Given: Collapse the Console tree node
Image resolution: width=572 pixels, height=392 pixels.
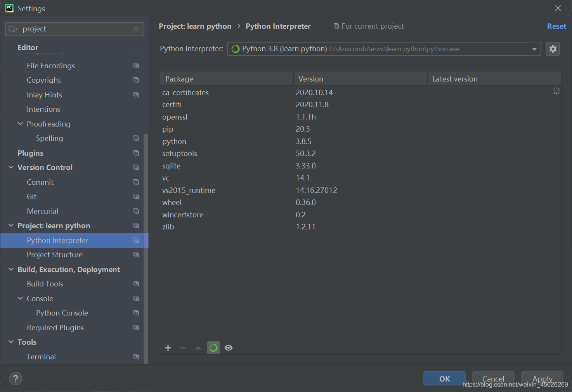Looking at the screenshot, I should click(x=21, y=298).
